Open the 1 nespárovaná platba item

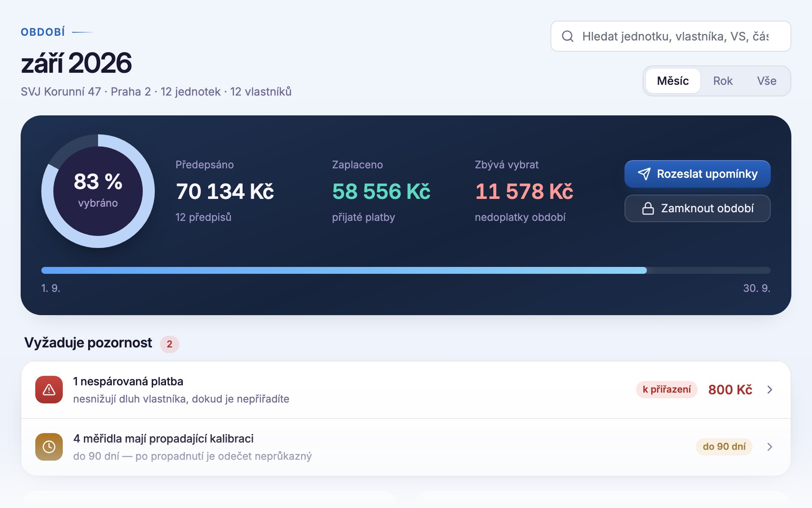tap(406, 390)
